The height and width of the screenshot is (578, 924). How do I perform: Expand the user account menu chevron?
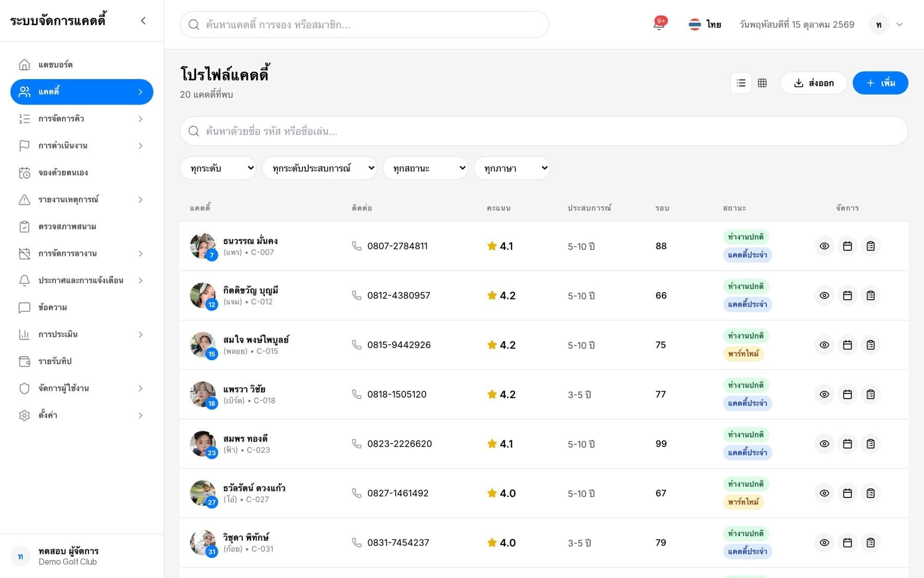pos(899,24)
